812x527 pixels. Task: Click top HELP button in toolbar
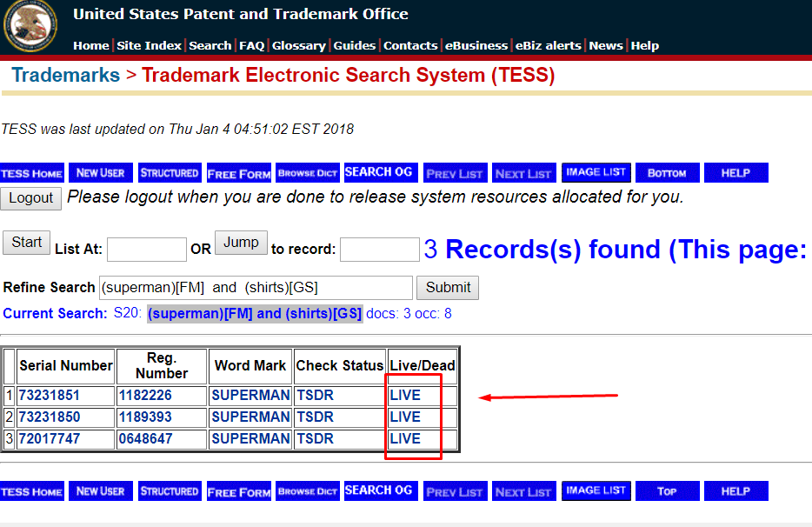click(x=735, y=172)
